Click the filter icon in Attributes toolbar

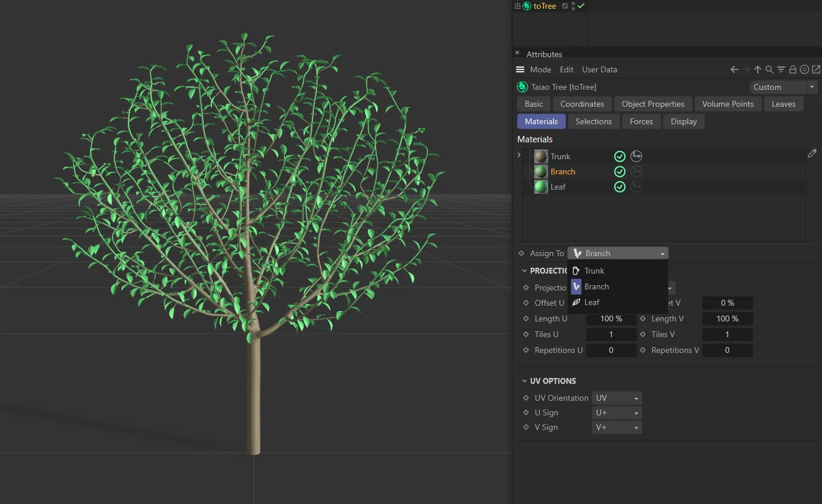click(781, 69)
